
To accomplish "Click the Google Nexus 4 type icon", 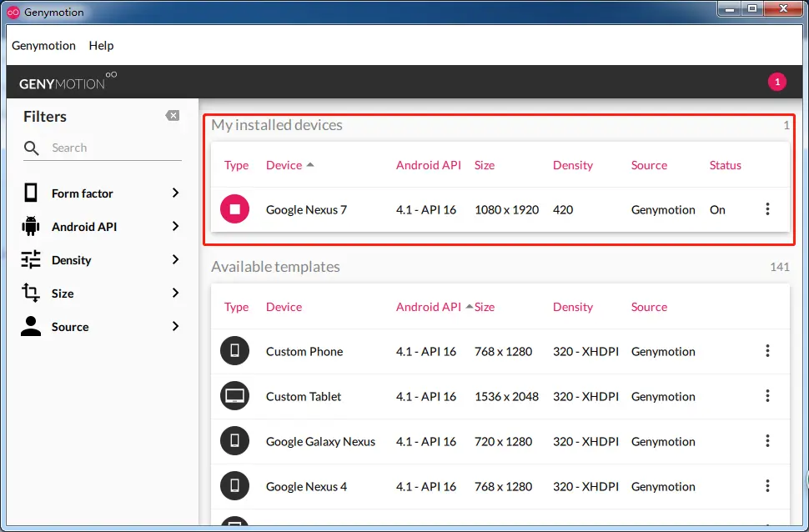I will pyautogui.click(x=234, y=485).
